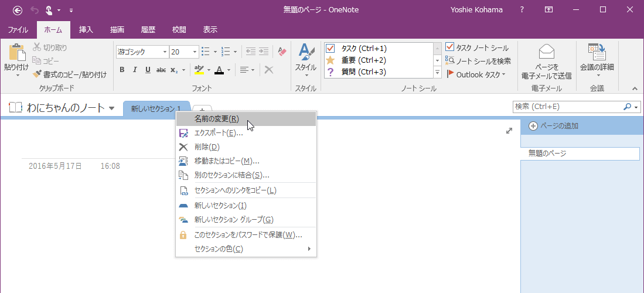Toggle touch/mouse mode hand icon
The image size is (644, 293).
tap(49, 10)
